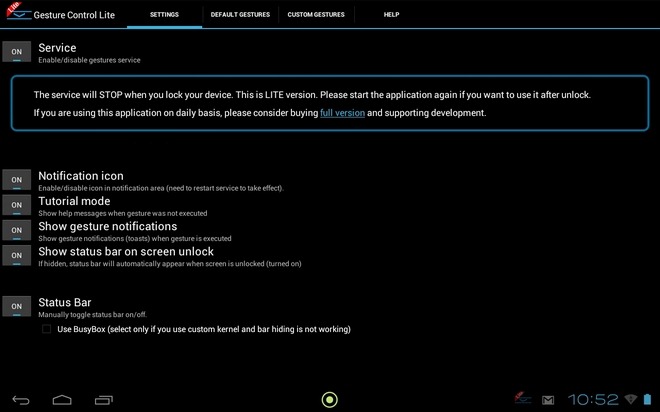Image resolution: width=660 pixels, height=412 pixels.
Task: Follow the full version link
Action: tap(342, 113)
